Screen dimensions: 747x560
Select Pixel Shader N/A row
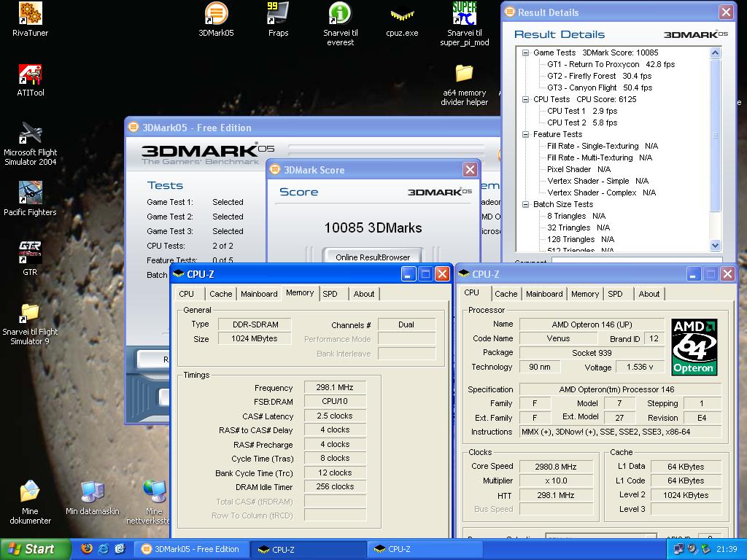578,169
